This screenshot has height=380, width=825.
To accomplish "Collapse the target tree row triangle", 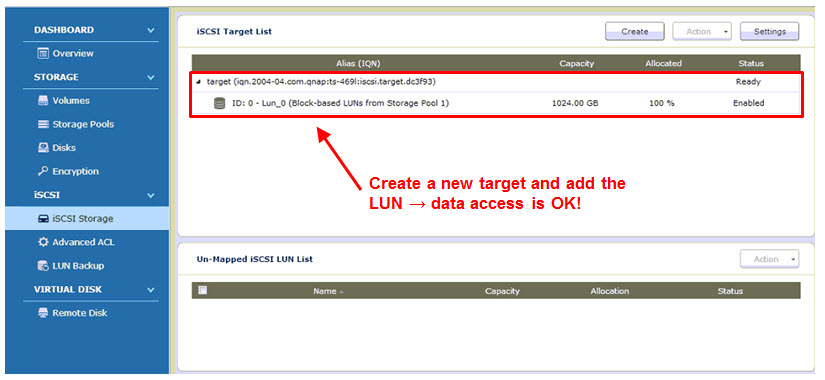I will (199, 82).
